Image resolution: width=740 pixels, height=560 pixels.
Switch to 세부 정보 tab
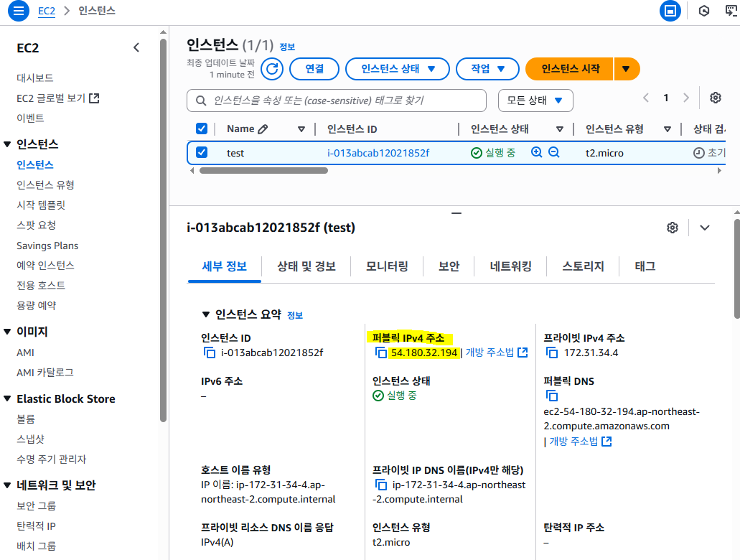tap(224, 266)
